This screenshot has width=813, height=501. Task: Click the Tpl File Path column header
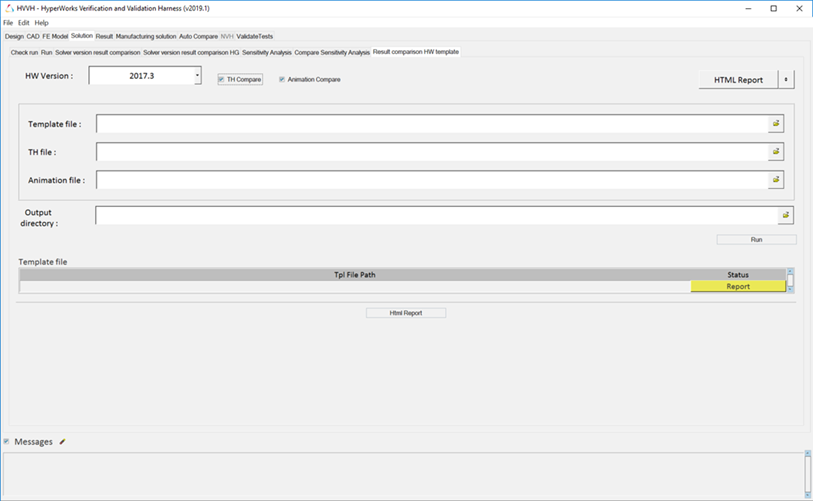[x=355, y=275]
